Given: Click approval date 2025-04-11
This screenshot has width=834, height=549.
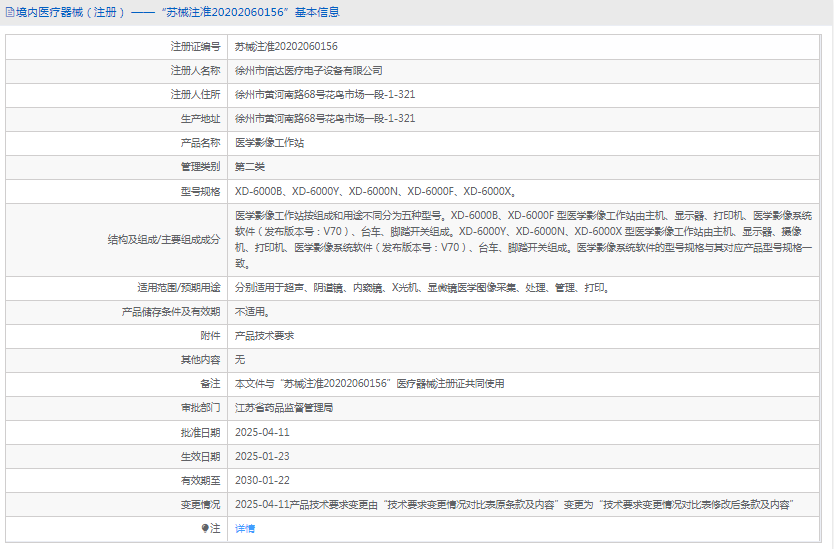Looking at the screenshot, I should (x=262, y=432).
